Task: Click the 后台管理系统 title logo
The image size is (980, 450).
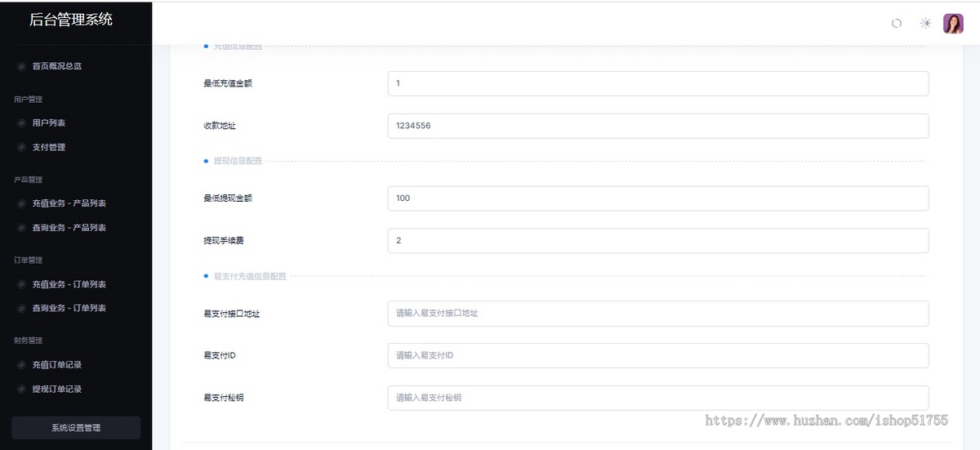Action: [71, 20]
